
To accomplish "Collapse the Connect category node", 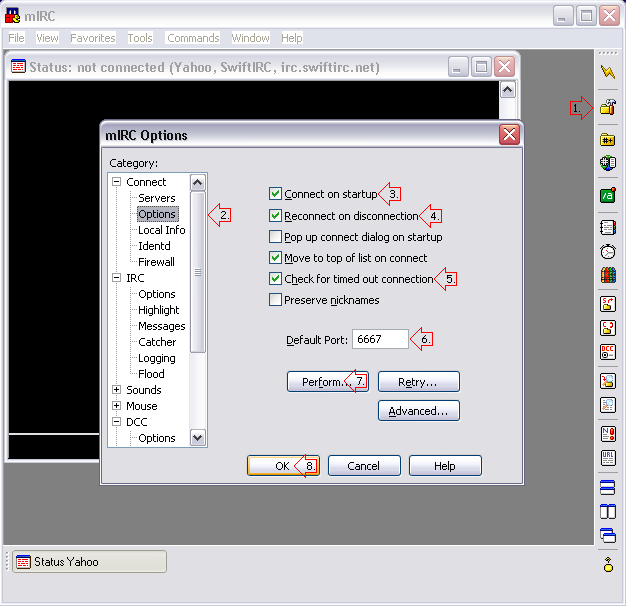I will click(x=117, y=182).
